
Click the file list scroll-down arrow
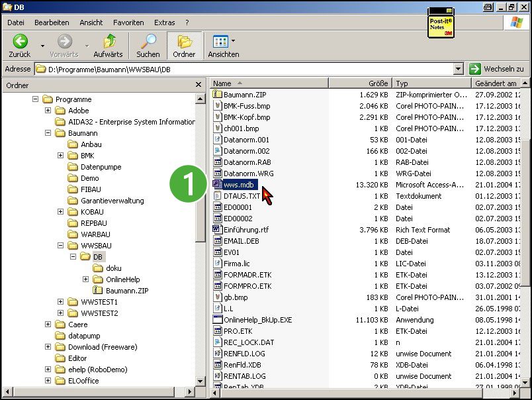click(x=525, y=383)
